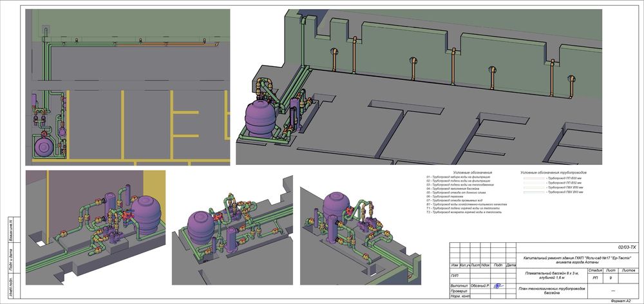Click the drawing code '02/03-ТХ'
Viewport: 644px width, 304px height.
[627, 248]
